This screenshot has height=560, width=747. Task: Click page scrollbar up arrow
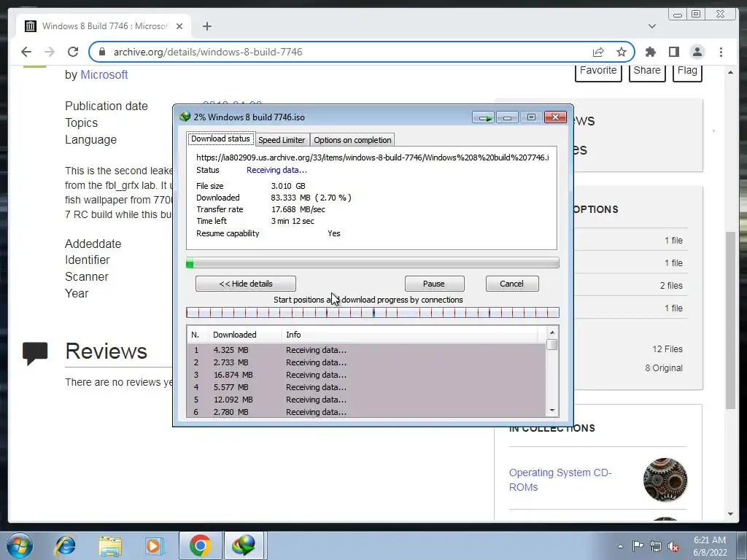click(730, 72)
